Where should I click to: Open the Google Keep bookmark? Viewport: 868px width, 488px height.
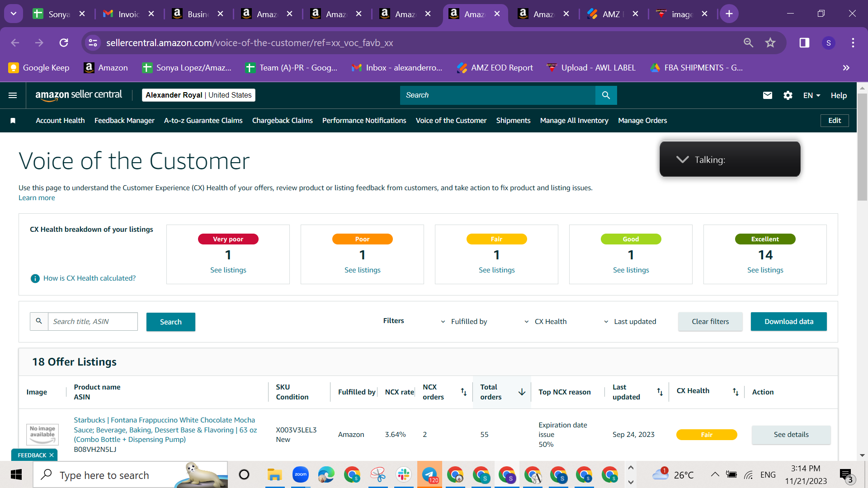[x=39, y=68]
